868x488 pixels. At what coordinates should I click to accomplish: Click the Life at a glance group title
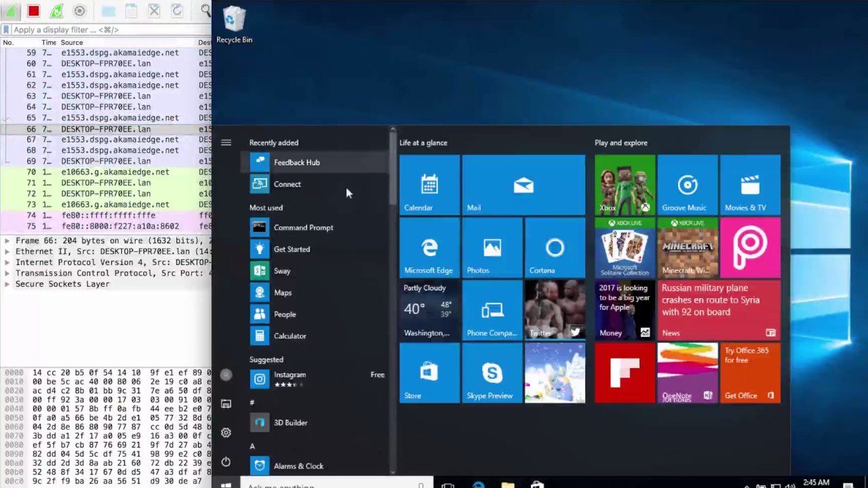click(423, 143)
